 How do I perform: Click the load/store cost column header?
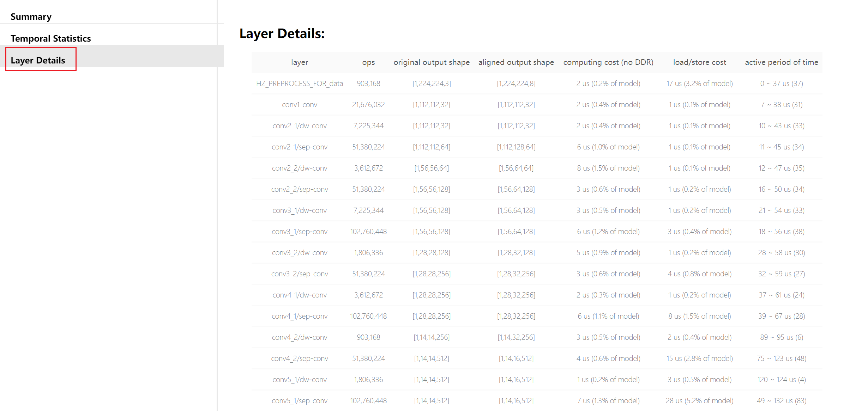[x=699, y=62]
